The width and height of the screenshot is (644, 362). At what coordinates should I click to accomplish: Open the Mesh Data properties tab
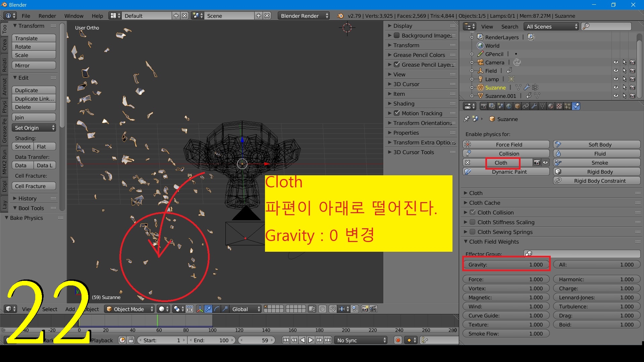pos(542,106)
